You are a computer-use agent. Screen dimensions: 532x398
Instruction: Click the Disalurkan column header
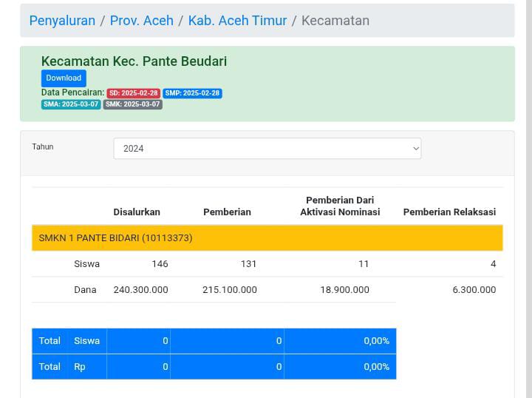(137, 212)
